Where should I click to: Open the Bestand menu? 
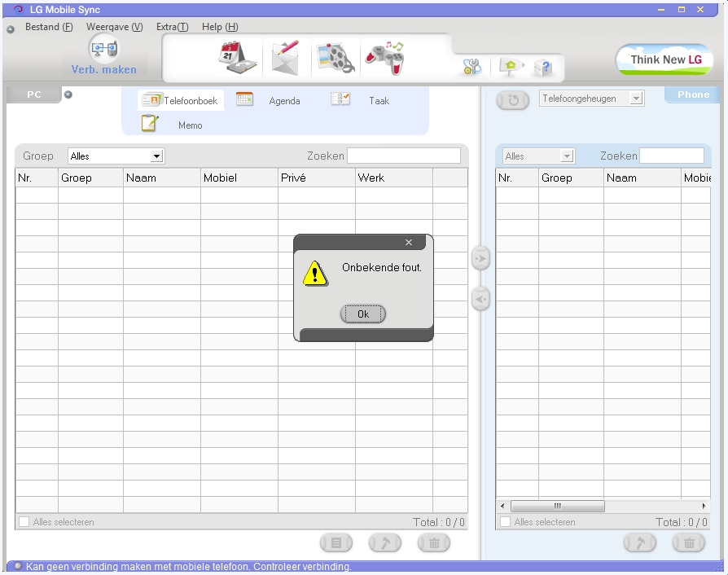[x=49, y=27]
